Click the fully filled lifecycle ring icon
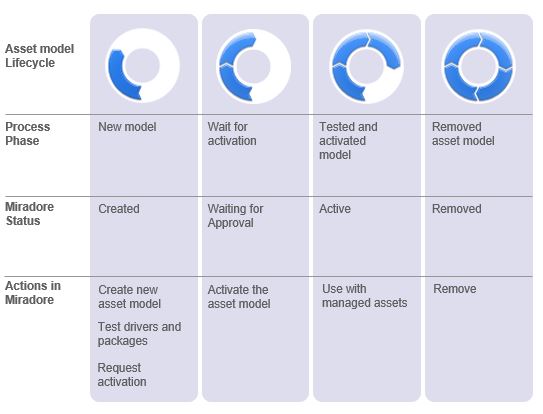Viewport: 543px width, 414px height. pos(479,67)
